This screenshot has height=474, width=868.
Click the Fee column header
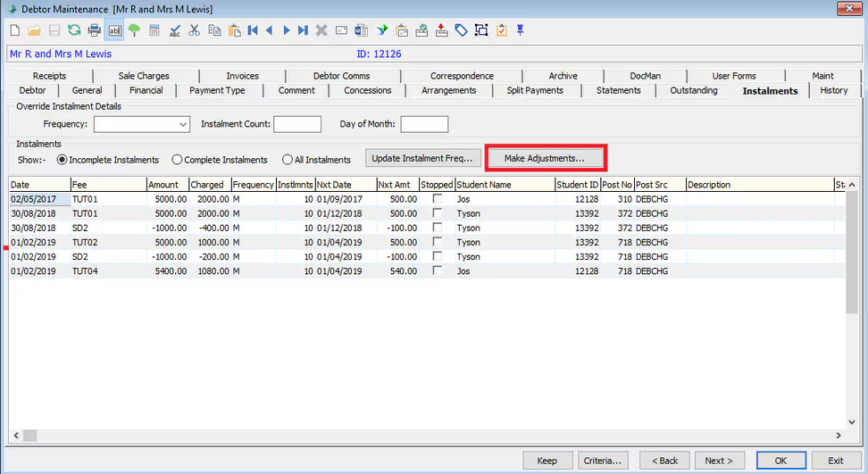point(107,185)
